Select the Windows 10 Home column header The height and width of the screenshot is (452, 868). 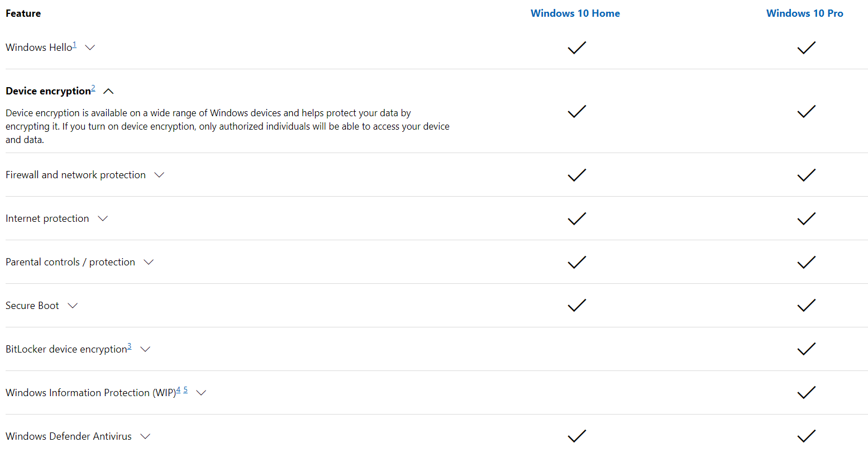575,13
